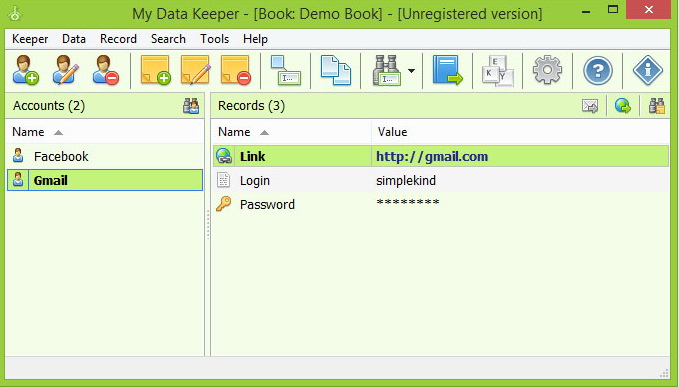
Task: Select the Password record row
Action: pos(441,204)
